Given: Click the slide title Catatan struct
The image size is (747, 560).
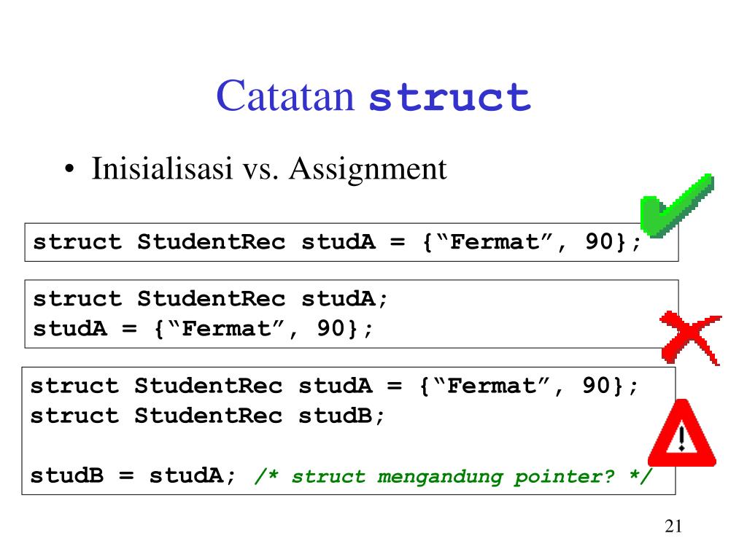Looking at the screenshot, I should pos(373,96).
